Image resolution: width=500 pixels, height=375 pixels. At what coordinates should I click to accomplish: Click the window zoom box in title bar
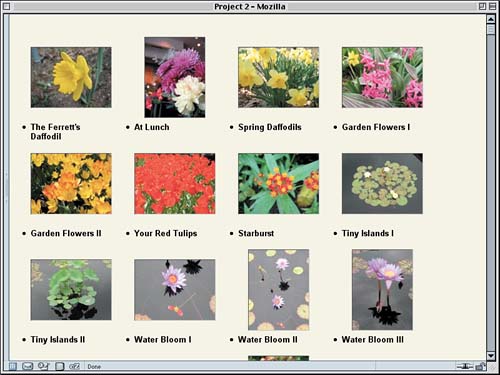point(482,6)
